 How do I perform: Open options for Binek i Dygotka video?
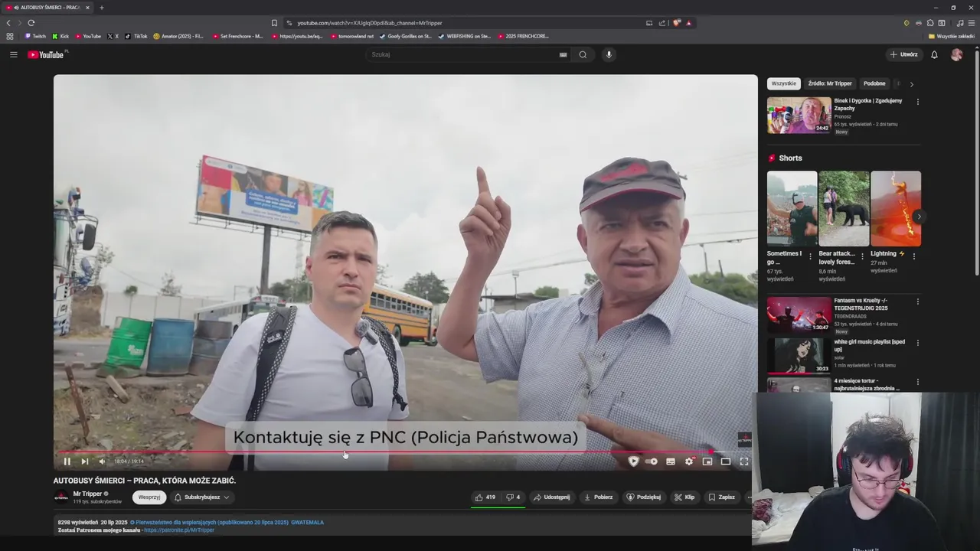[917, 102]
